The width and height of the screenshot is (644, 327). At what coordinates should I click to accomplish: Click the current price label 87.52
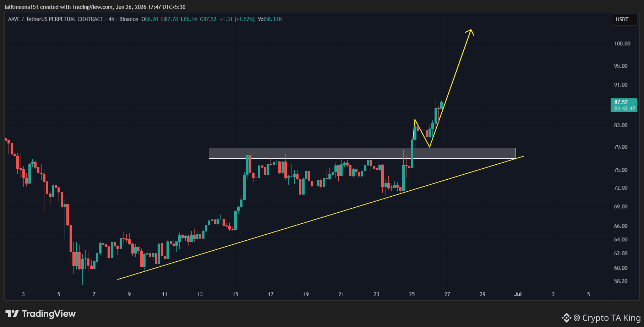point(621,102)
